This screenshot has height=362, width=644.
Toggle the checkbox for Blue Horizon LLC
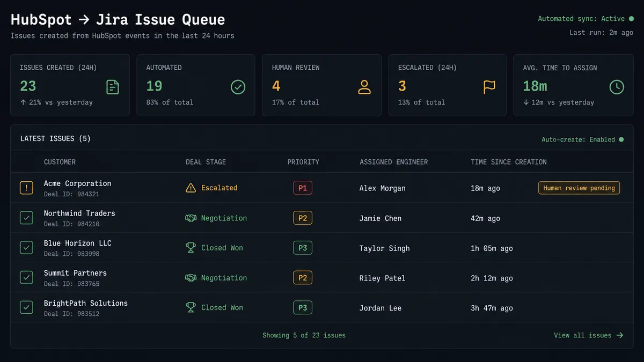click(26, 248)
